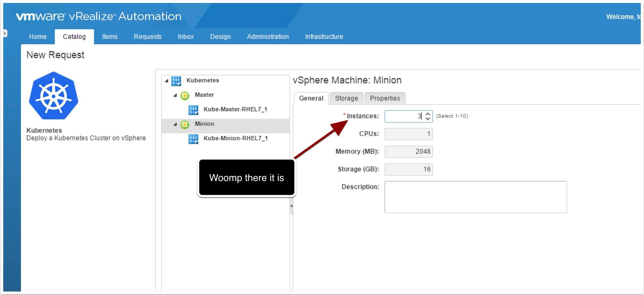Image resolution: width=644 pixels, height=295 pixels.
Task: Click the Master component green icon
Action: coord(185,95)
